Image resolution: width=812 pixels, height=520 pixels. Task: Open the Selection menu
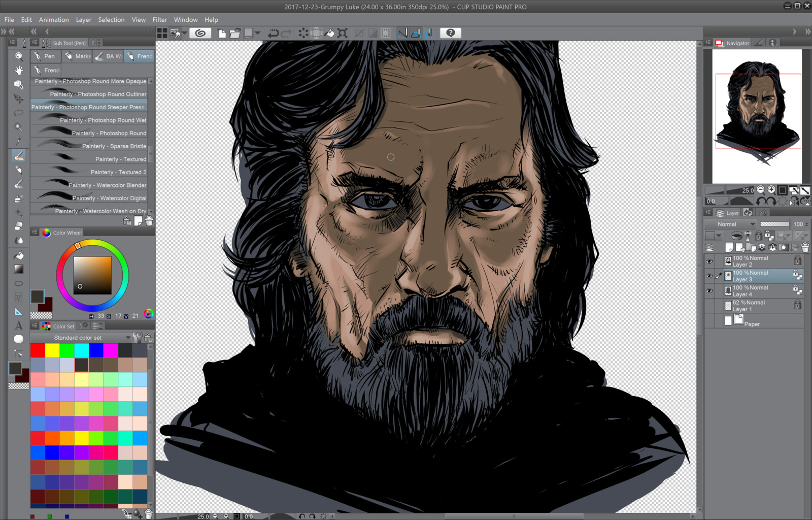click(111, 20)
